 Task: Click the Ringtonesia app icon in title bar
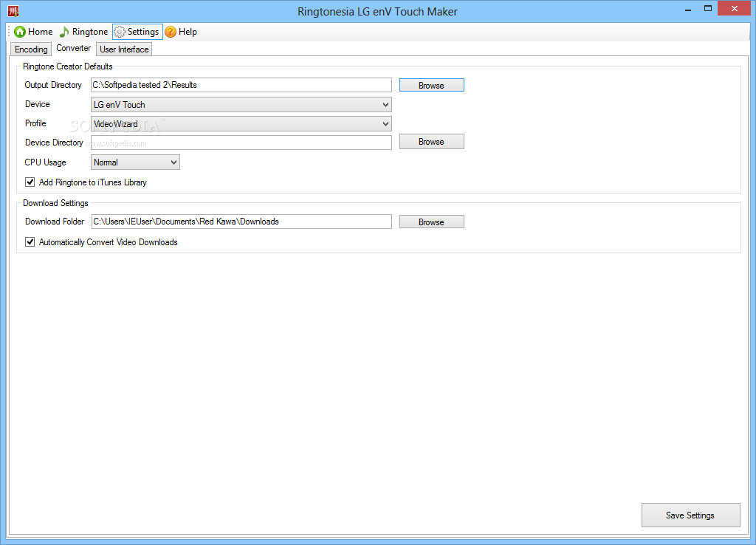pyautogui.click(x=13, y=10)
